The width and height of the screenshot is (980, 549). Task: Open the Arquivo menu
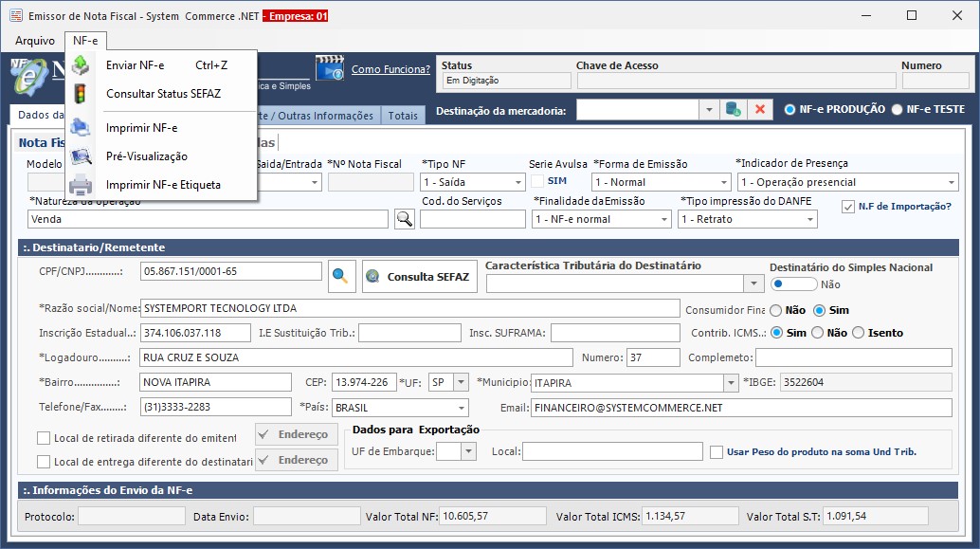click(x=35, y=41)
